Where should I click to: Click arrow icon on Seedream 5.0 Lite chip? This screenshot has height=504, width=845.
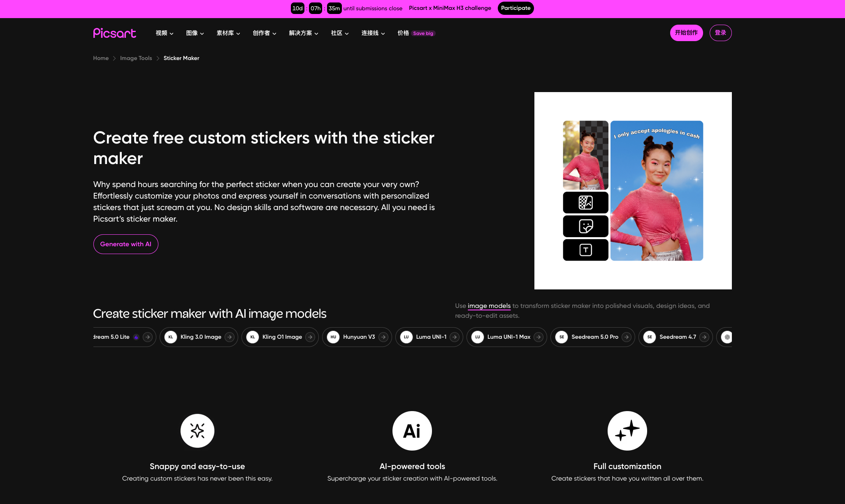[x=148, y=337]
